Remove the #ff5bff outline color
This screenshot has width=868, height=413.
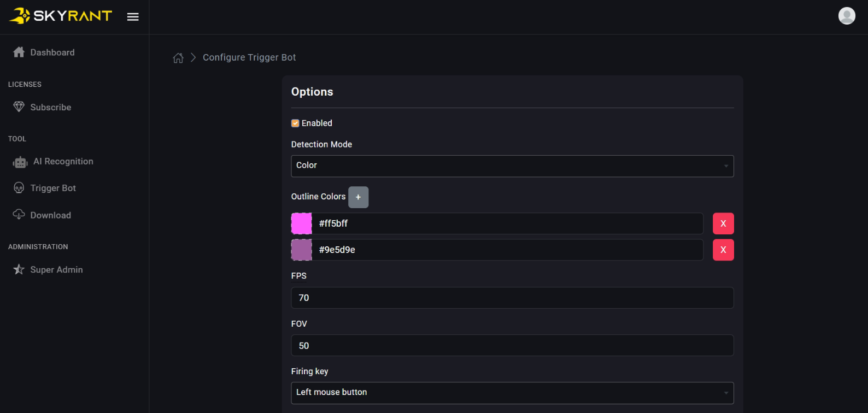[x=723, y=223]
